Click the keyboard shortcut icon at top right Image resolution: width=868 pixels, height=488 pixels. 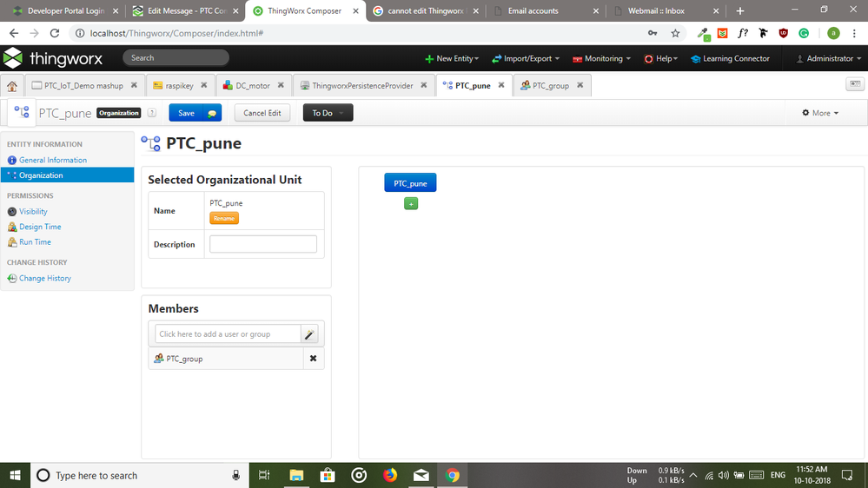[x=855, y=84]
